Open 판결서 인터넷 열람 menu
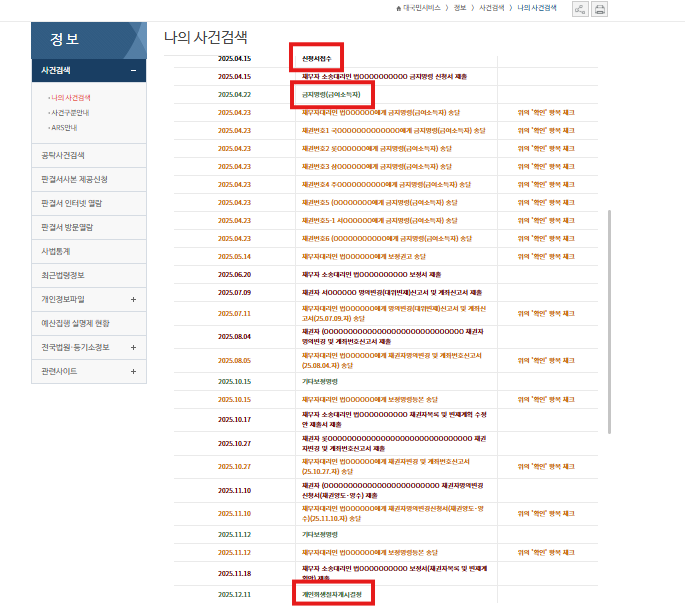The image size is (685, 606). click(89, 204)
